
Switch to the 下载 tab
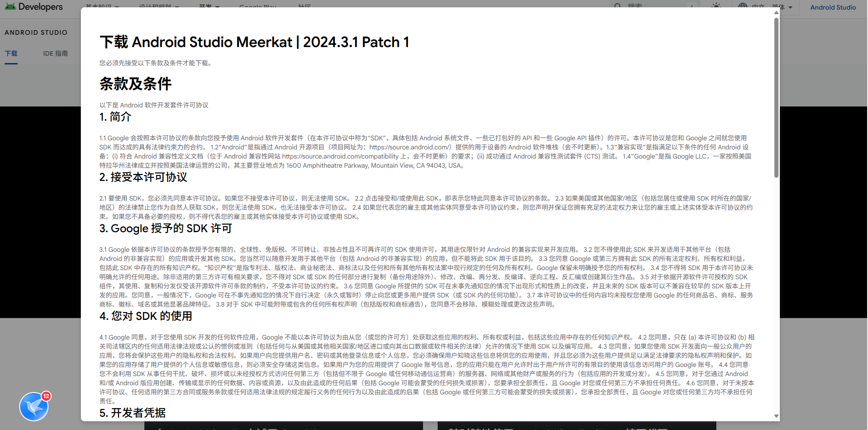click(x=11, y=53)
